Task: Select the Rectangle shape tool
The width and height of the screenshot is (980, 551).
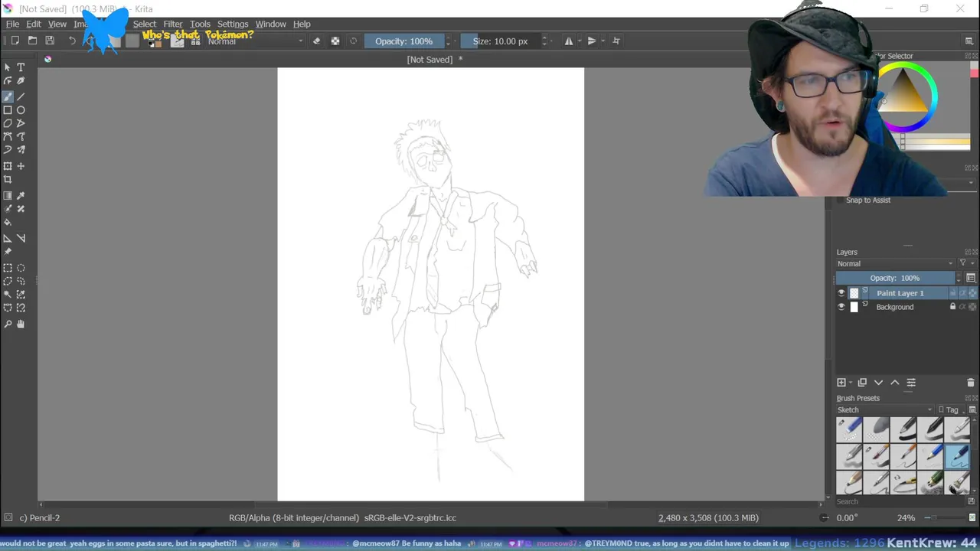Action: [x=8, y=110]
